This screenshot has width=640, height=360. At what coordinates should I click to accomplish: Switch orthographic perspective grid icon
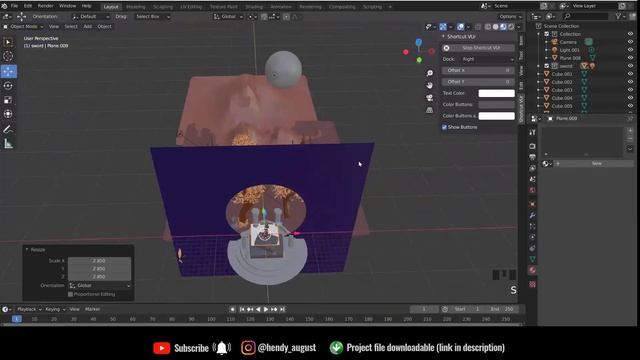click(429, 110)
